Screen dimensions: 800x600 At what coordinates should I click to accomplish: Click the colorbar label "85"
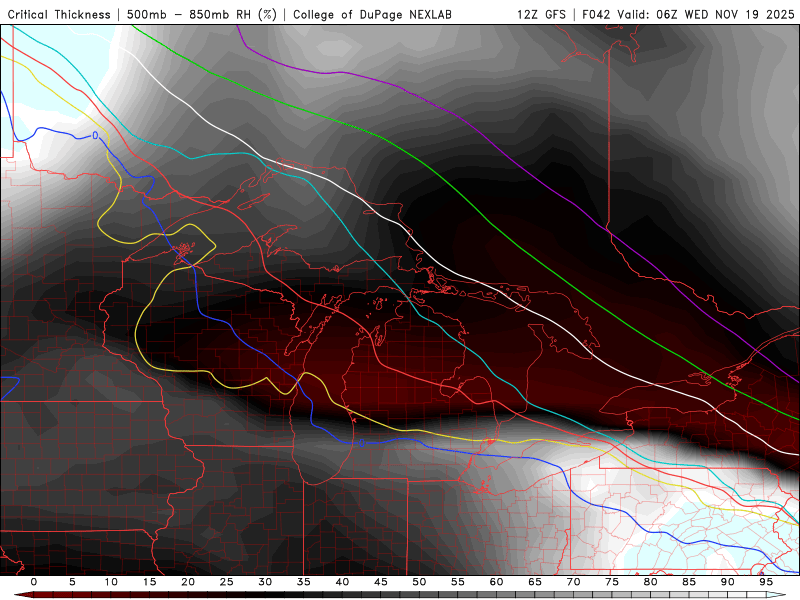click(x=688, y=582)
